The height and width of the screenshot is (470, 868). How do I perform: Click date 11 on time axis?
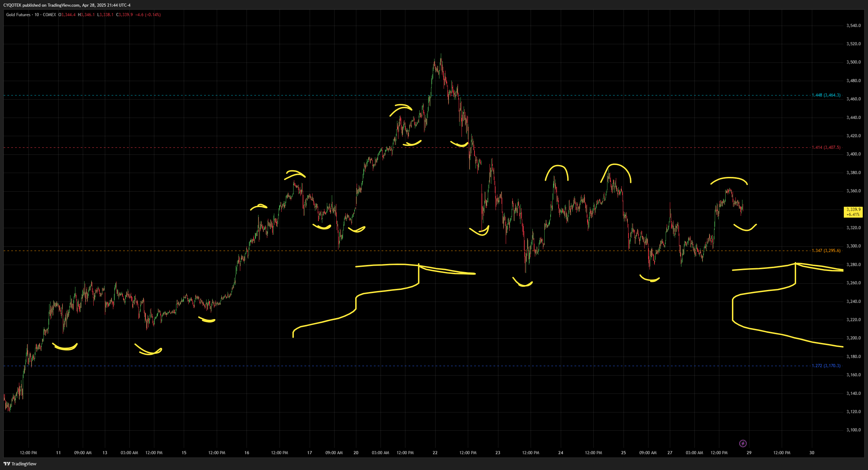pyautogui.click(x=59, y=453)
